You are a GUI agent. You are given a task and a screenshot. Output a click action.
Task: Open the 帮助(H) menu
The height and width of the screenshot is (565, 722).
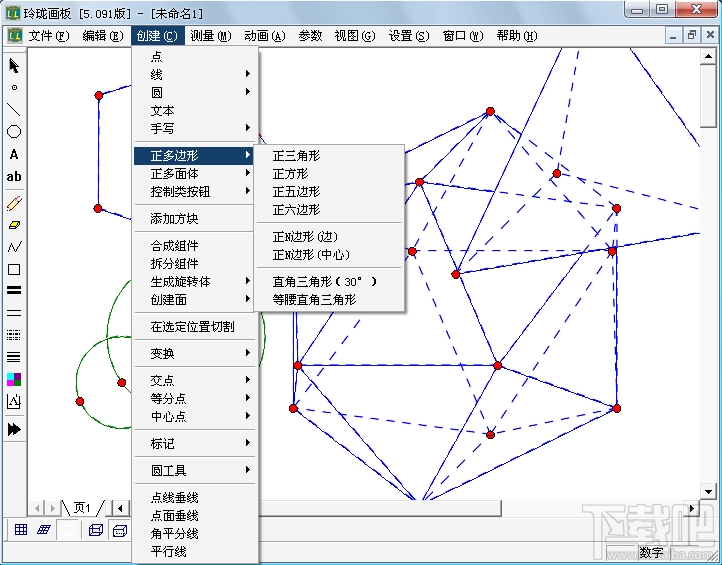tap(517, 35)
